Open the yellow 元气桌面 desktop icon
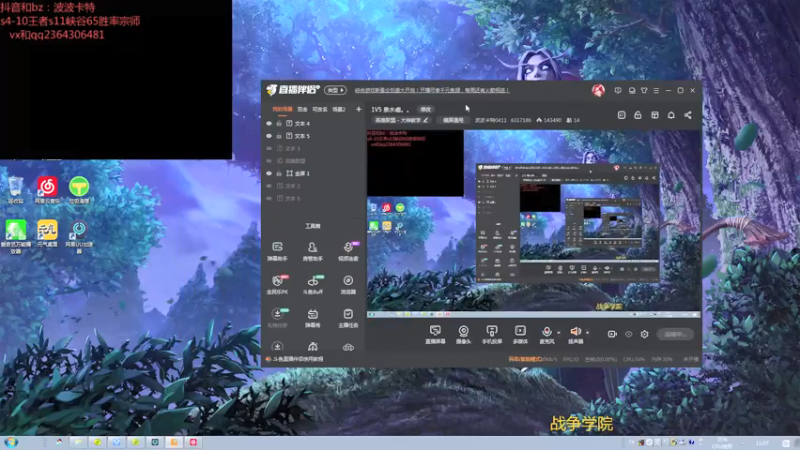800x450 pixels. (x=47, y=234)
